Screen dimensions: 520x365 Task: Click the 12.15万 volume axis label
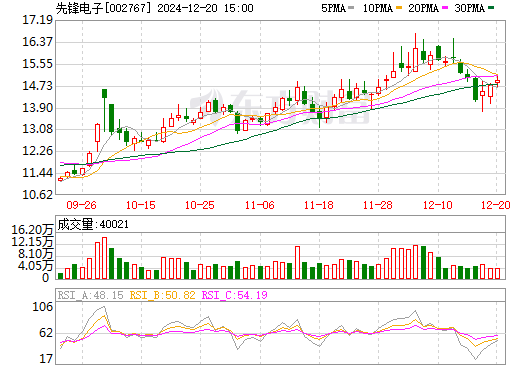click(x=32, y=242)
